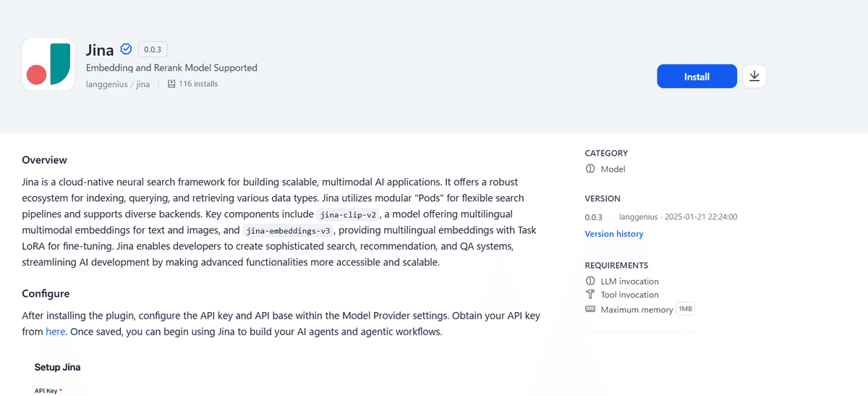Click the 0.0.3 version badge
Viewport: 868px width, 396px height.
coord(153,49)
